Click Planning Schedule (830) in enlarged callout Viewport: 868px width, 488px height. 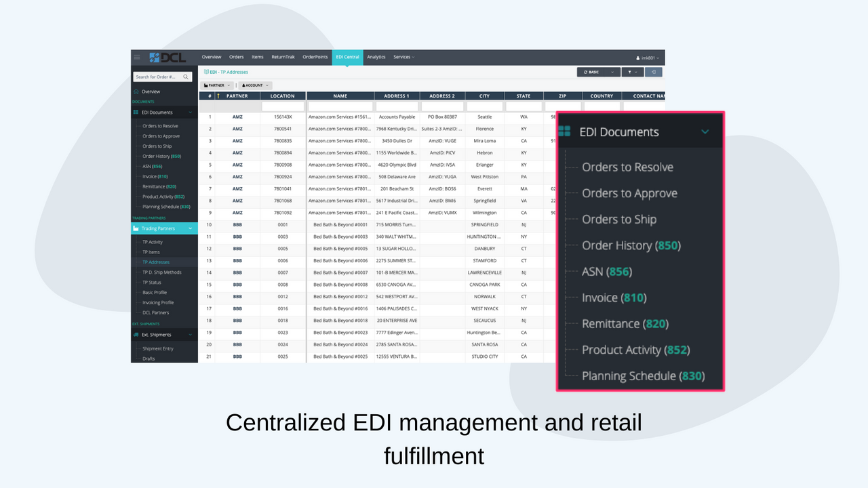click(643, 376)
